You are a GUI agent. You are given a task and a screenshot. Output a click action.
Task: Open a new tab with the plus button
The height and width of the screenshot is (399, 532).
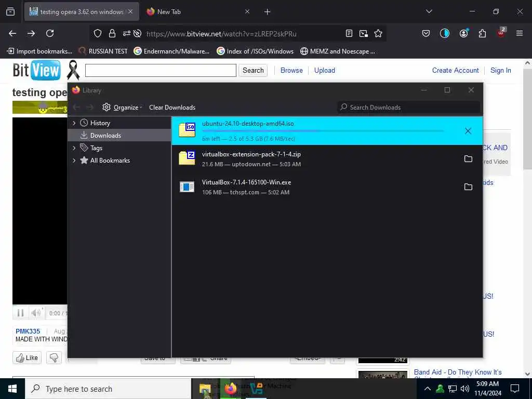tap(268, 12)
